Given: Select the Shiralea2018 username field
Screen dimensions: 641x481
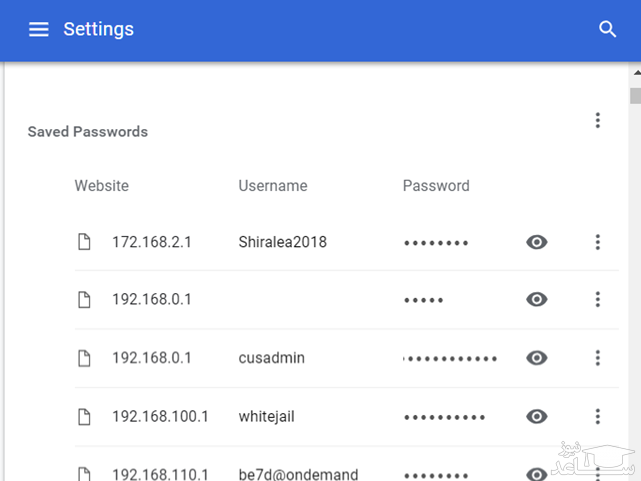Looking at the screenshot, I should (x=282, y=242).
